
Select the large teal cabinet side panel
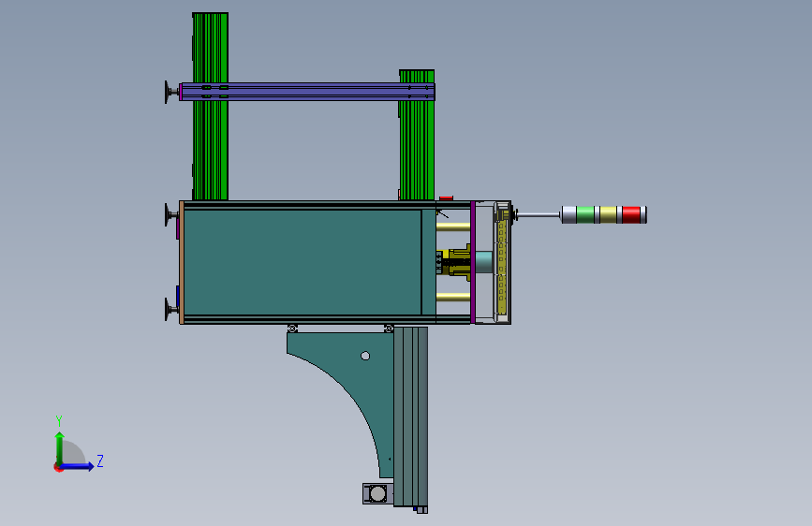(x=303, y=262)
